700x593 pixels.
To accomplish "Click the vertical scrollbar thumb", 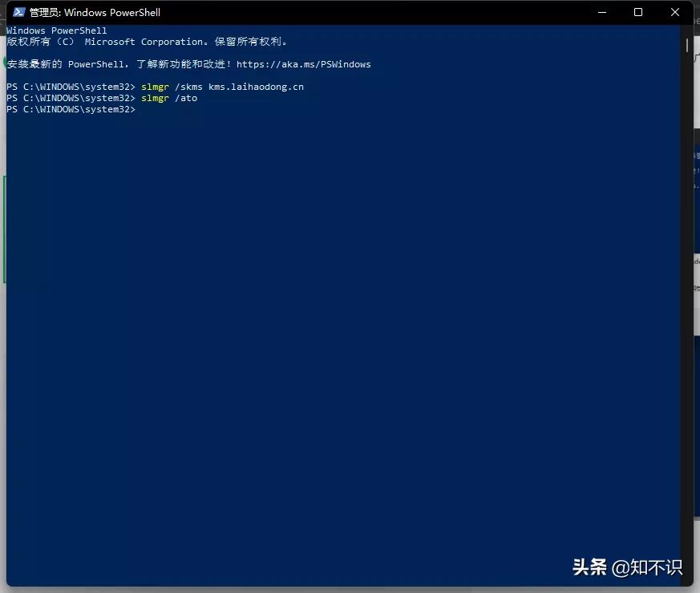I will coord(686,45).
